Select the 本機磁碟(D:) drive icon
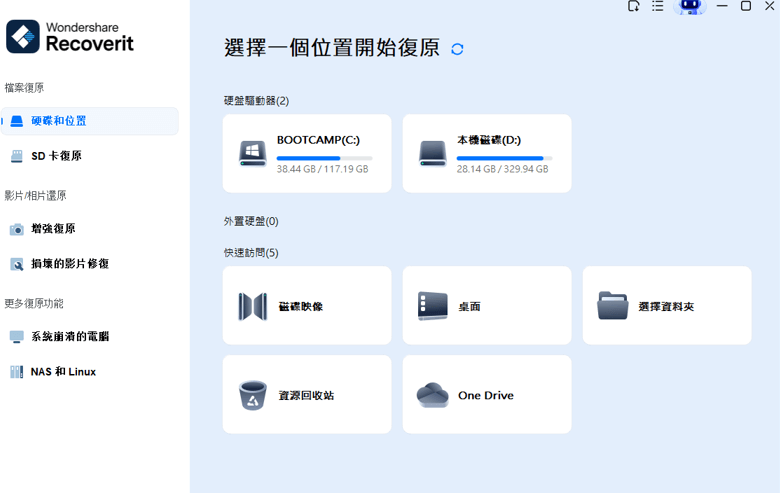 [x=433, y=153]
